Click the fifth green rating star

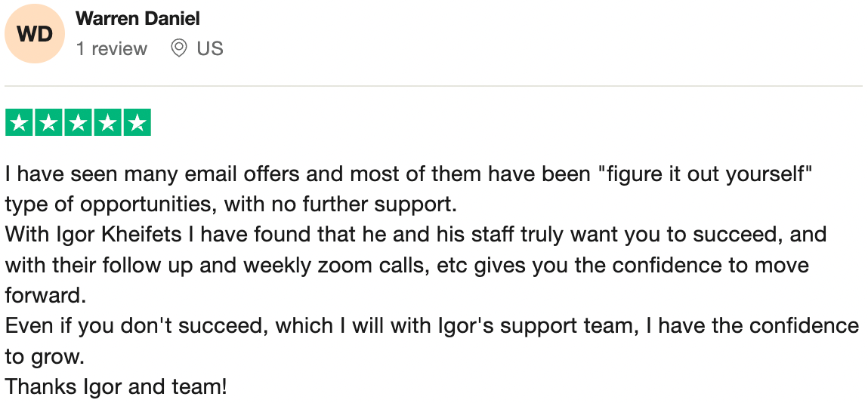coord(137,123)
